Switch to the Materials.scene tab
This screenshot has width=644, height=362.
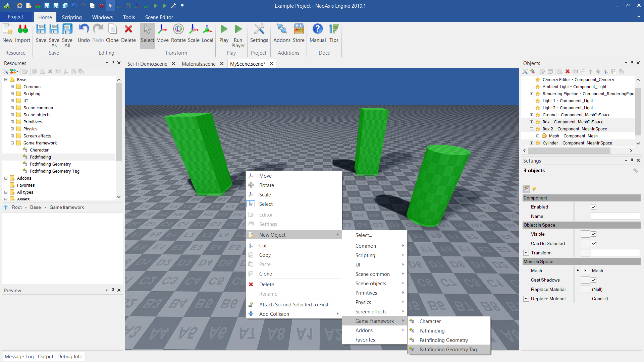tap(199, 64)
